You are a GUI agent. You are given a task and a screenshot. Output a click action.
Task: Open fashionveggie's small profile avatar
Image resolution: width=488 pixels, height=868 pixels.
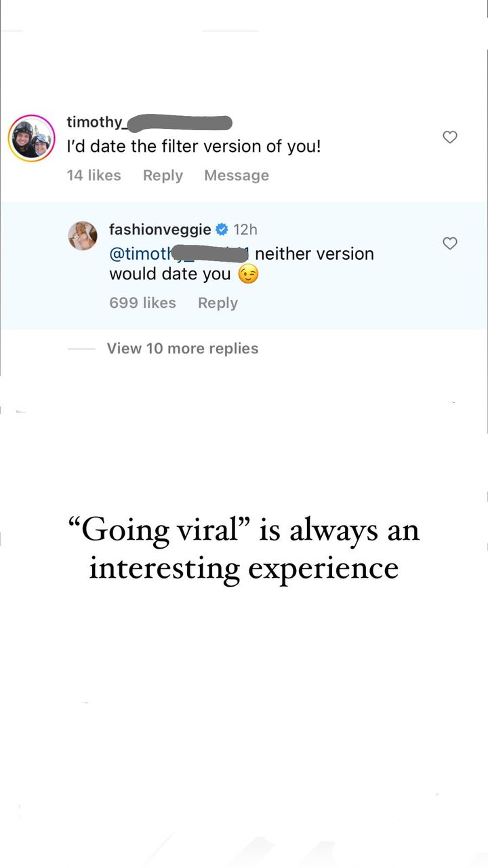pyautogui.click(x=83, y=236)
